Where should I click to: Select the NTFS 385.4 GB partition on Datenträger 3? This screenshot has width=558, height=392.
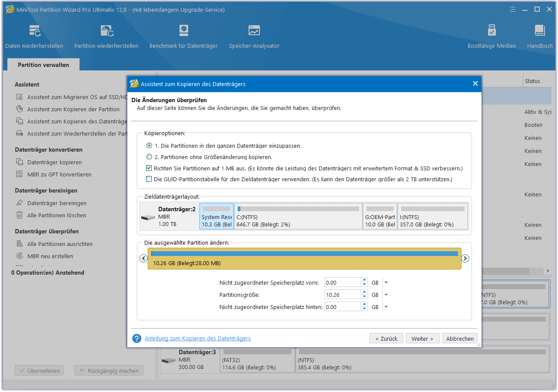[x=422, y=359]
